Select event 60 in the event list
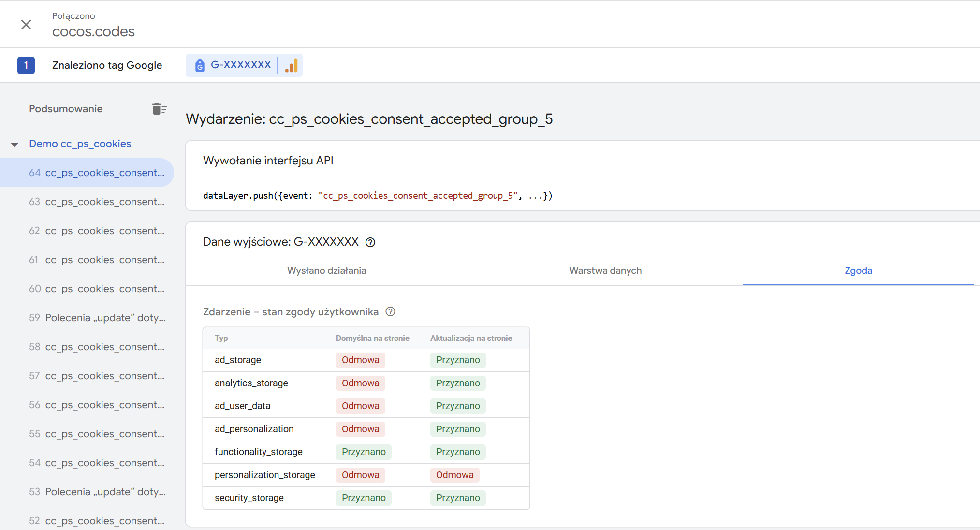The image size is (980, 530). pos(97,289)
